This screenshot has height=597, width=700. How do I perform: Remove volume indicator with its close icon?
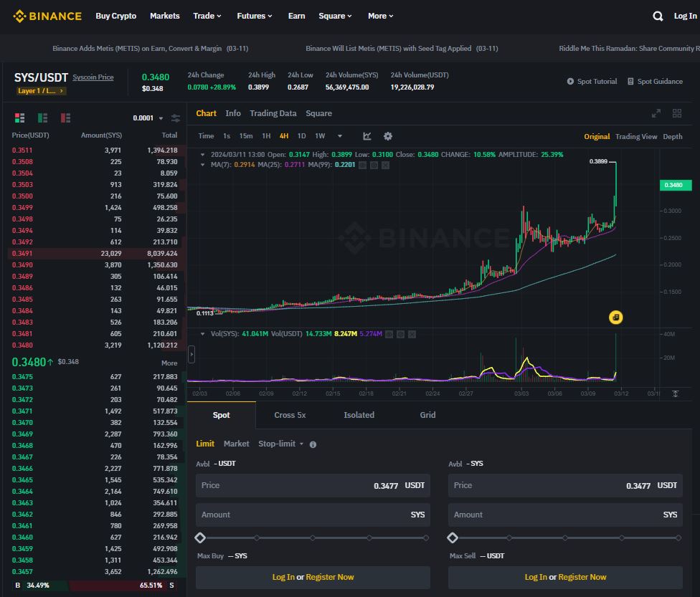click(x=412, y=334)
